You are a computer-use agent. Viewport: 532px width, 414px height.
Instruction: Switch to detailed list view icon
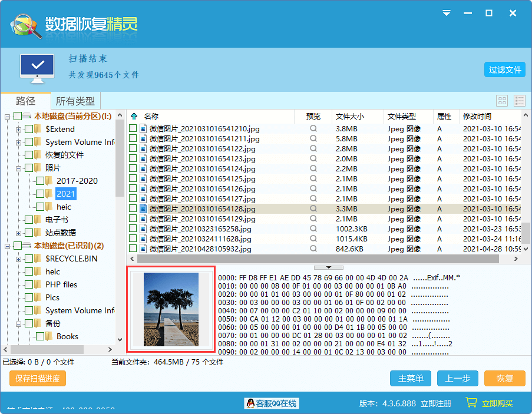tap(520, 101)
